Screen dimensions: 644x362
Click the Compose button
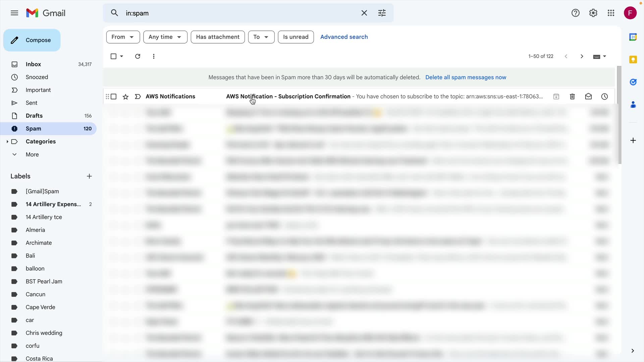[x=32, y=40]
